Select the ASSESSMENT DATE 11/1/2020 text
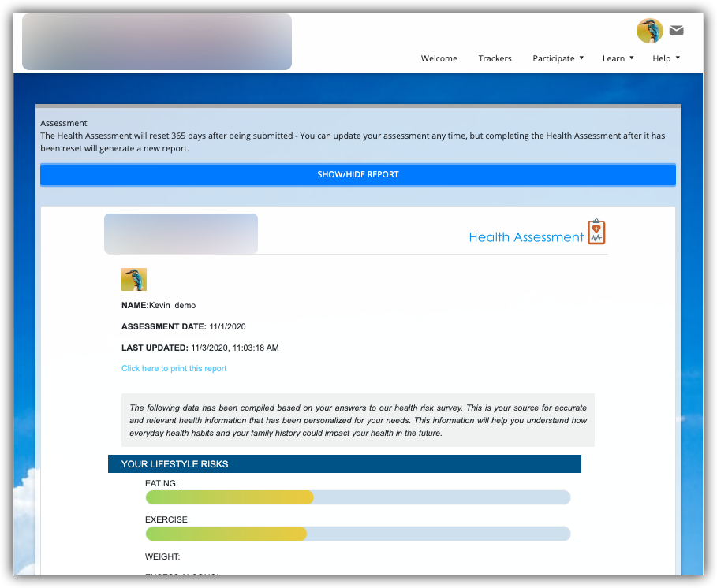The image size is (717, 588). 183,326
